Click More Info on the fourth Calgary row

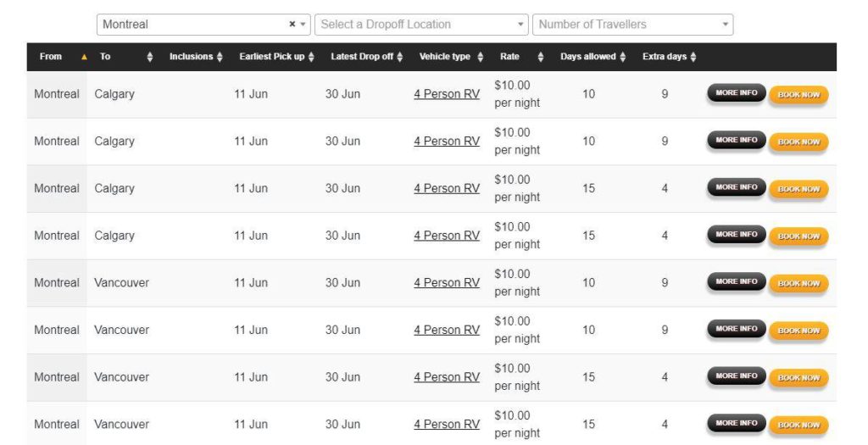point(737,235)
